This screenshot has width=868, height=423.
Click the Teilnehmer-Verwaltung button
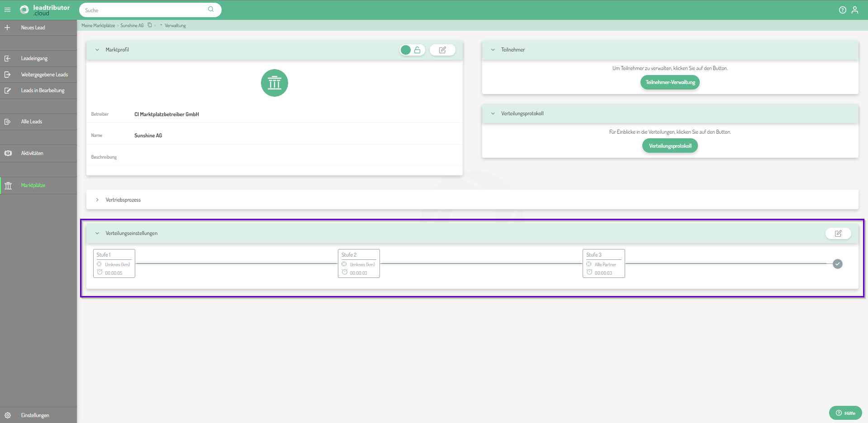(670, 82)
